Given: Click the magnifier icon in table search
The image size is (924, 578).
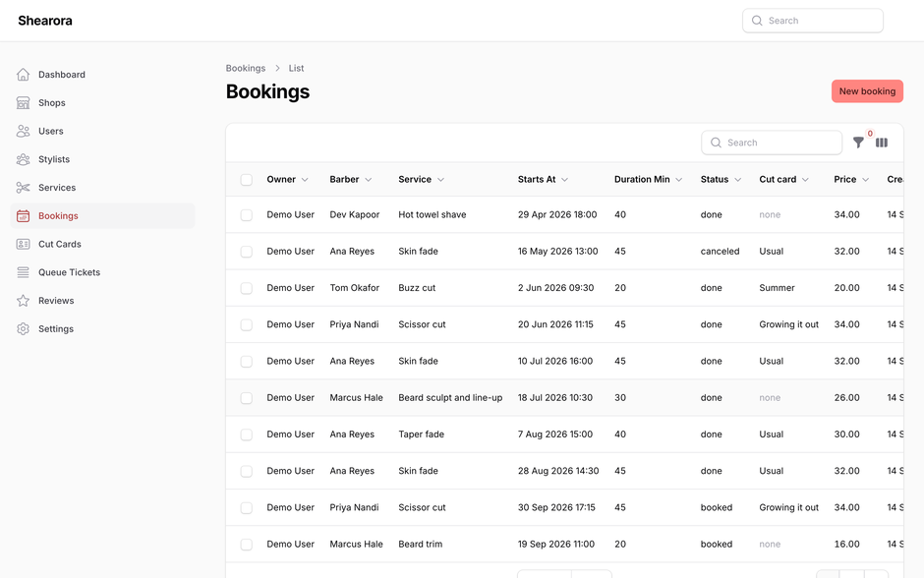Looking at the screenshot, I should [716, 143].
